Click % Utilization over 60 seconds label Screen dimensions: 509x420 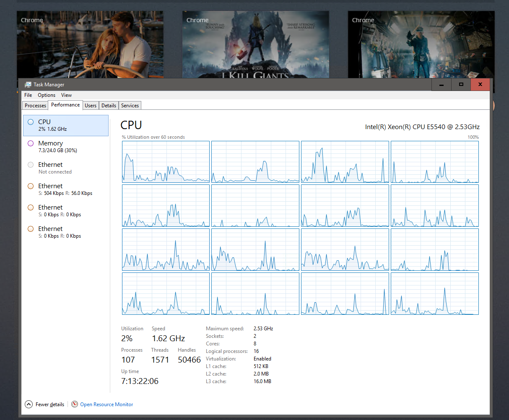[x=153, y=137]
